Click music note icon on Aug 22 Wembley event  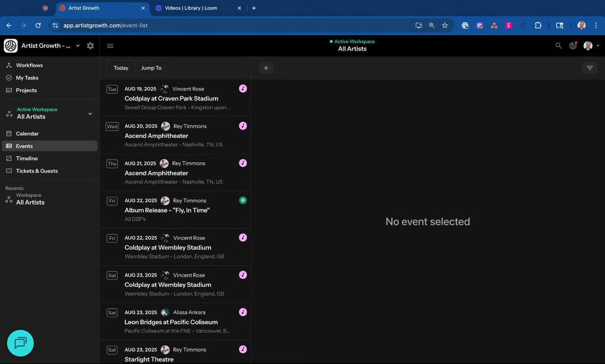[x=243, y=237]
